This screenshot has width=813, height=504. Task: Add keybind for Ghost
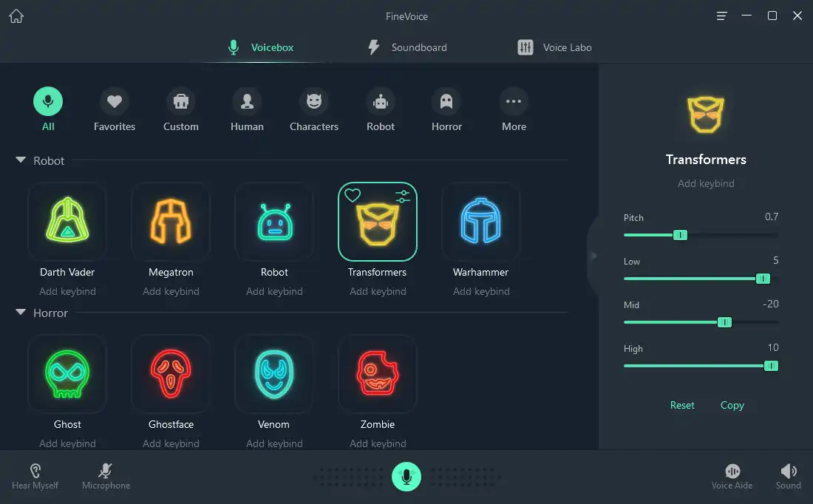(x=67, y=444)
